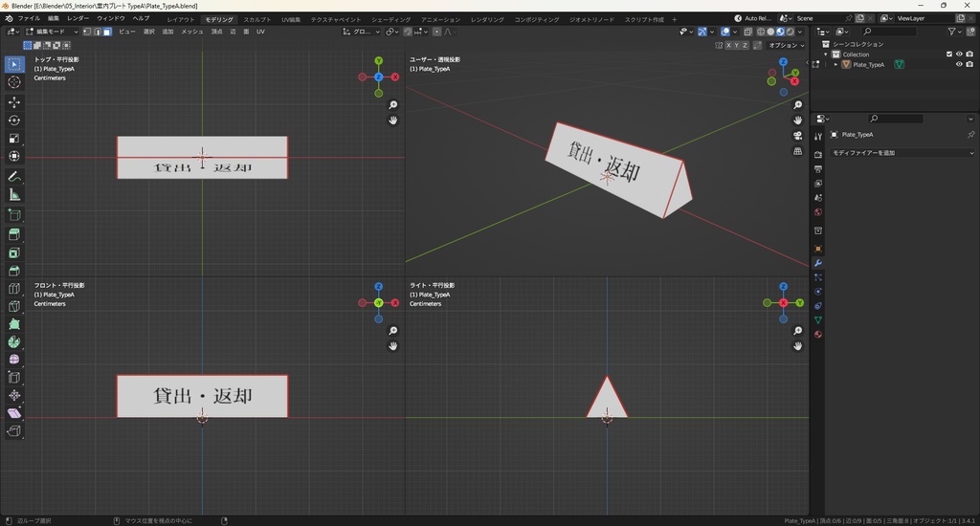Expand the Plate_TypeA tree item
Image resolution: width=980 pixels, height=526 pixels.
835,65
